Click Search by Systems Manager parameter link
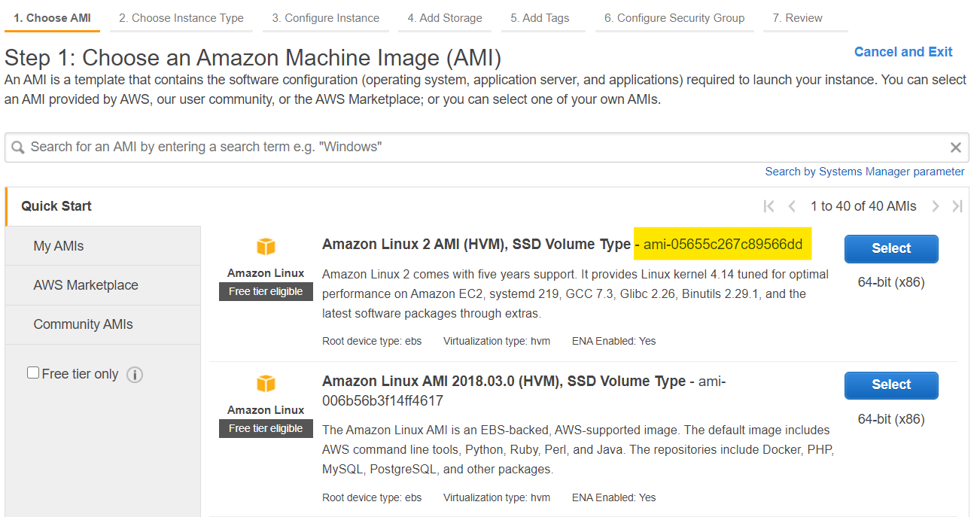The image size is (980, 517). pos(865,172)
